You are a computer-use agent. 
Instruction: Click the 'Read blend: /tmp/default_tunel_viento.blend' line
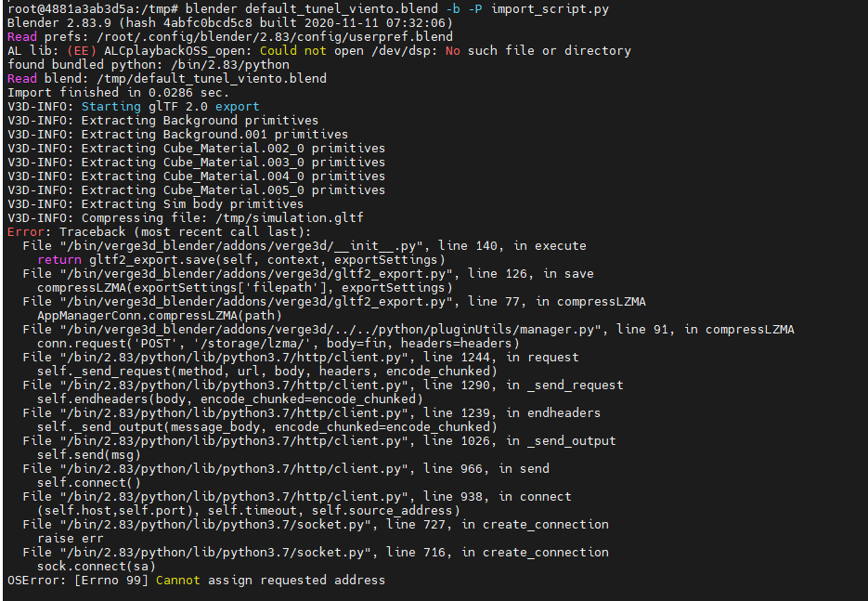[166, 79]
